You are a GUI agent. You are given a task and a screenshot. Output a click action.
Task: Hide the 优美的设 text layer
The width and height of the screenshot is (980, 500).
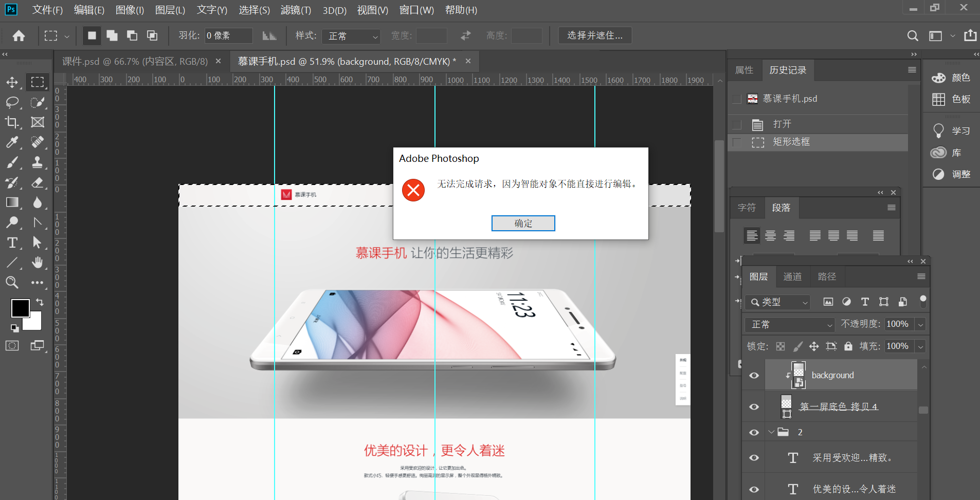(x=754, y=489)
